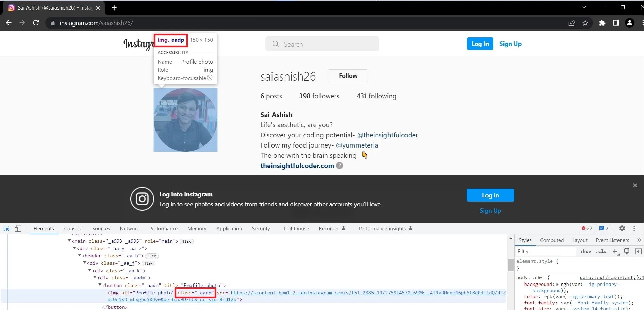Toggle element state with :hov

[586, 251]
